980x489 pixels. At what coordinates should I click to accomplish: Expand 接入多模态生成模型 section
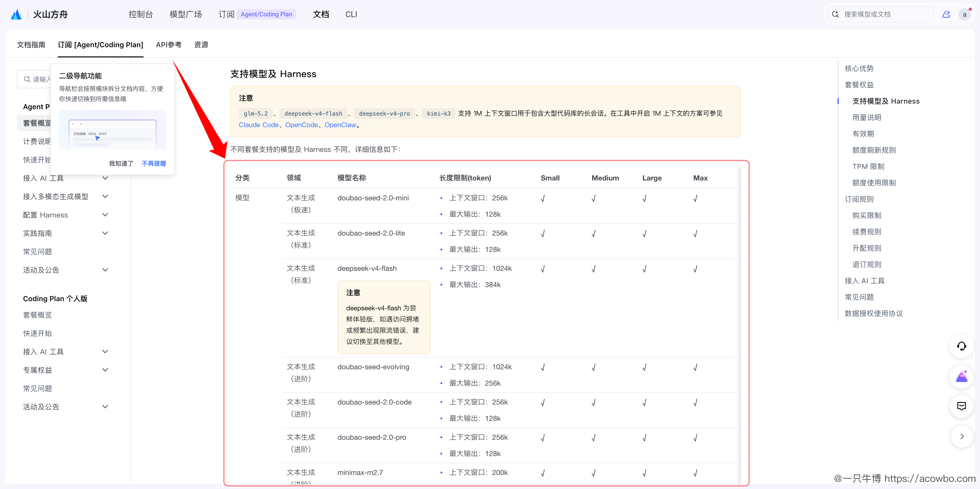click(105, 196)
